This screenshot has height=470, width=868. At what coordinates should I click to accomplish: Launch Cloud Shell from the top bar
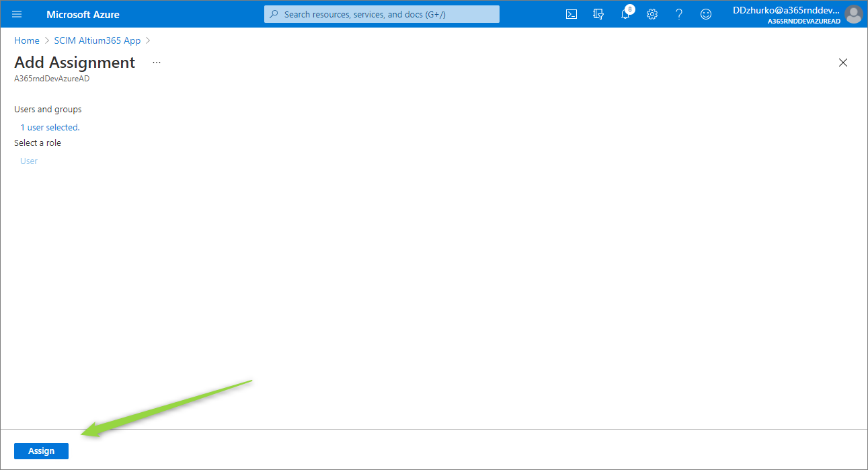571,14
